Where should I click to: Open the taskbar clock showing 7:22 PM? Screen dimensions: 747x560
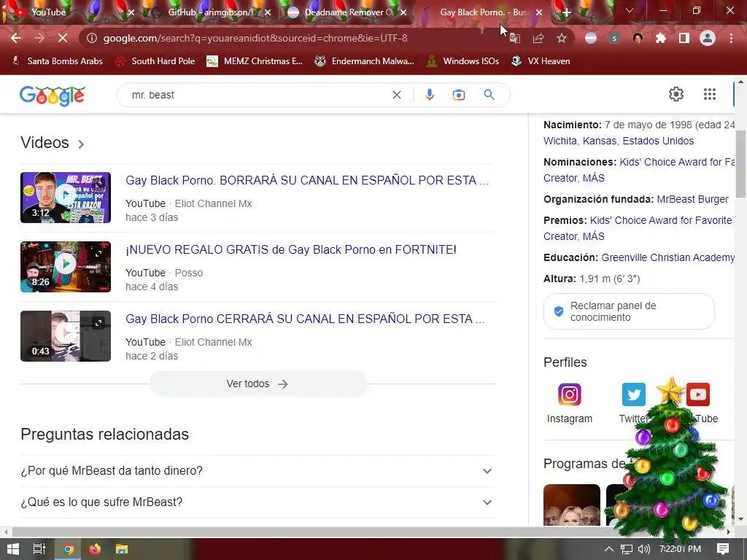[x=681, y=549]
